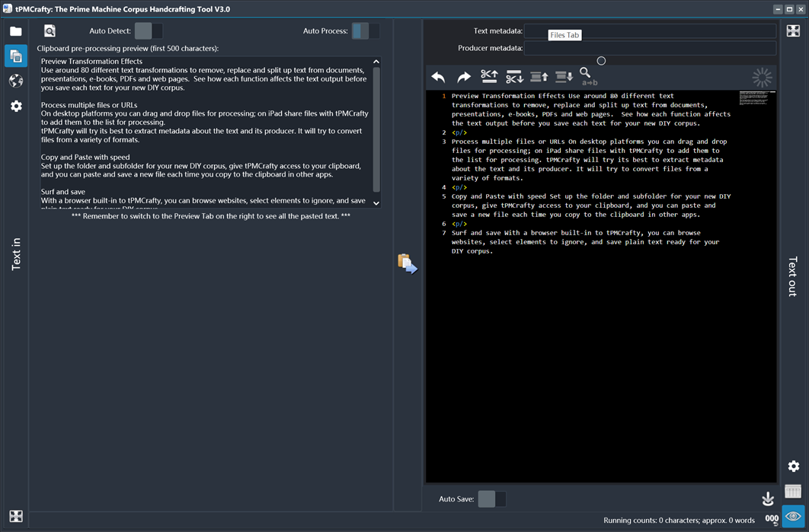The height and width of the screenshot is (532, 809).
Task: Click 'Process multiple files or URLs' in clipboard preview
Action: pos(89,104)
